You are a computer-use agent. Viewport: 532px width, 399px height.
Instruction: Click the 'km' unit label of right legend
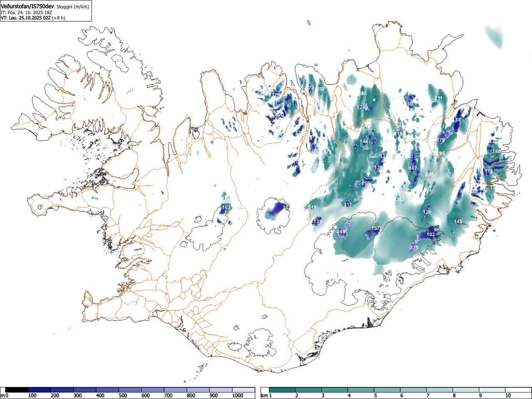point(264,396)
